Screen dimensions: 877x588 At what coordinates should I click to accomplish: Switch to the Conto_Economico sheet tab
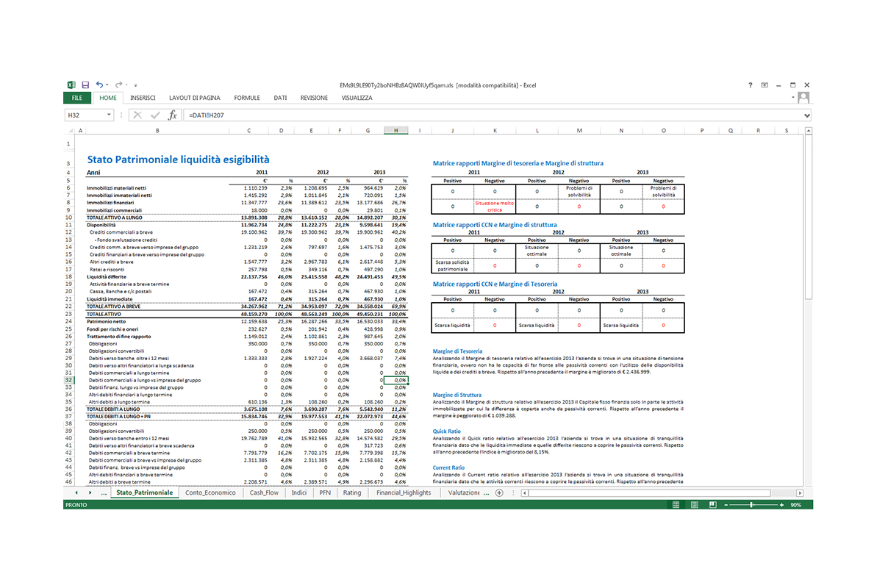(210, 493)
